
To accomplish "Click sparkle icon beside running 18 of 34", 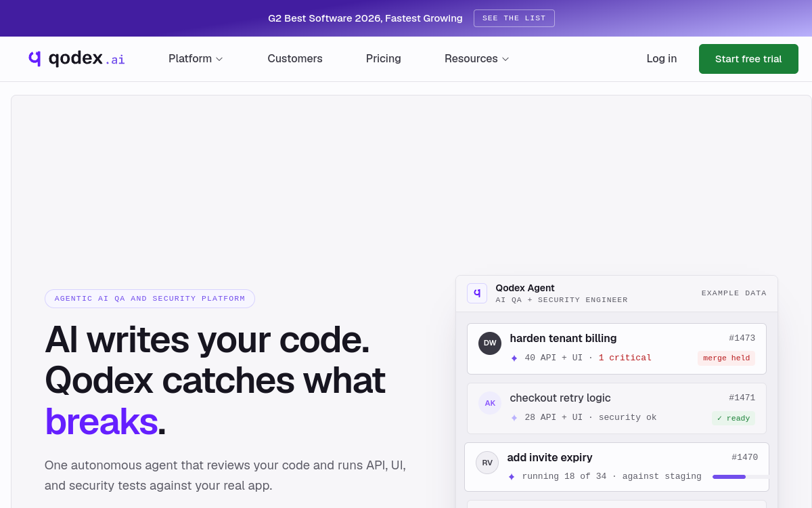I will [x=512, y=477].
